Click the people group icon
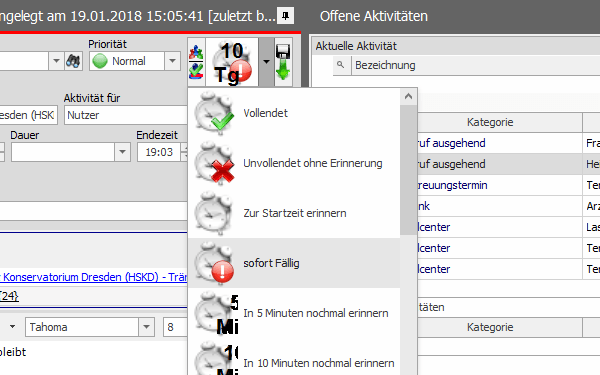Viewport: 600px width, 375px height. click(196, 52)
